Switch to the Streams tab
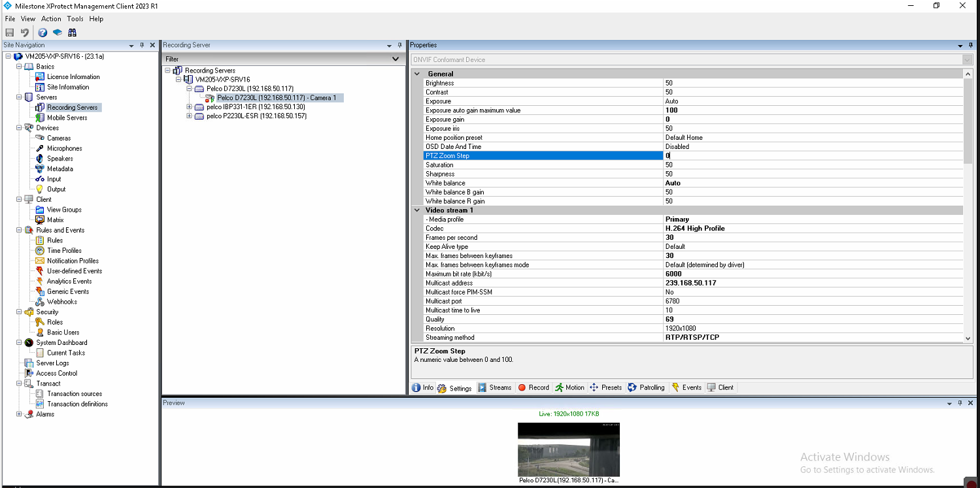This screenshot has height=488, width=980. (495, 387)
